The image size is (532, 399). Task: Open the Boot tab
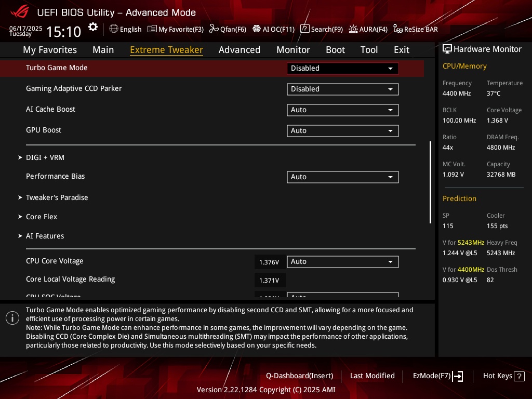335,50
